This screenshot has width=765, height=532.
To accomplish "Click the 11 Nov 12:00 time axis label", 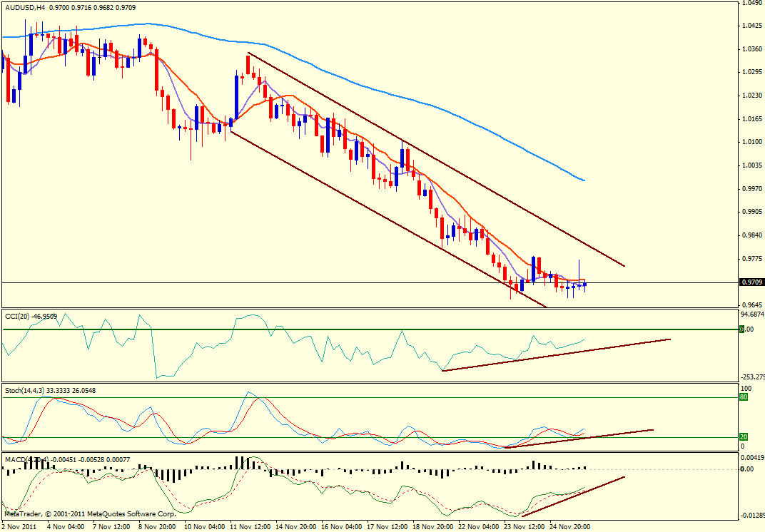I will point(249,526).
